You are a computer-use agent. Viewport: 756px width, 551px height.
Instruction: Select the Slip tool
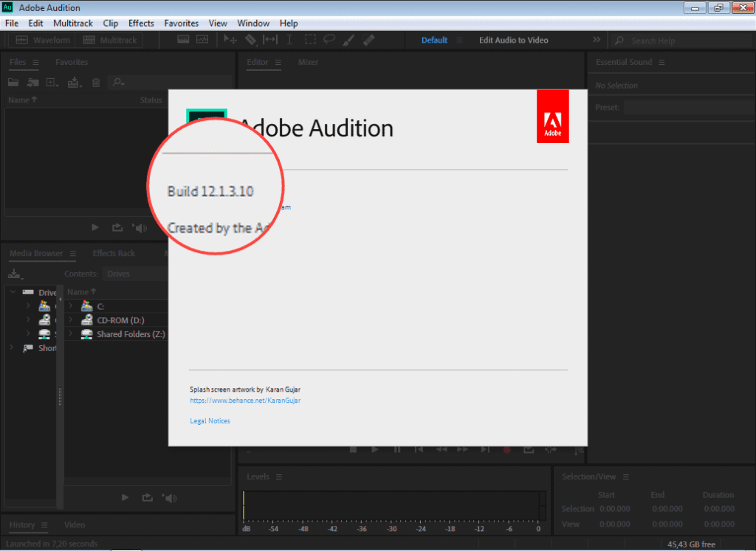[270, 40]
